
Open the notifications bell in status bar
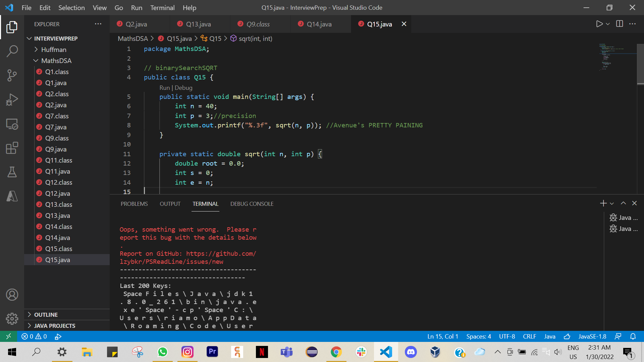tap(633, 336)
